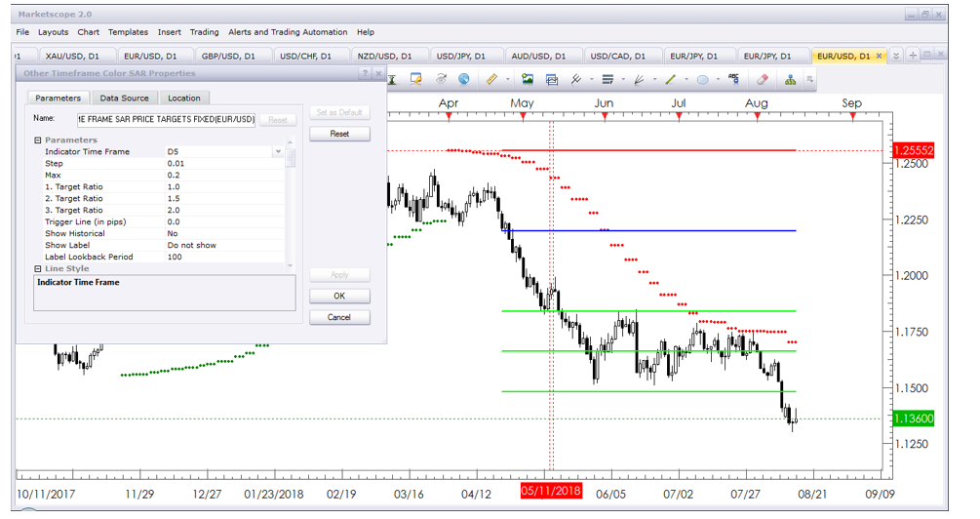Click the indicator Name input field

click(x=166, y=119)
